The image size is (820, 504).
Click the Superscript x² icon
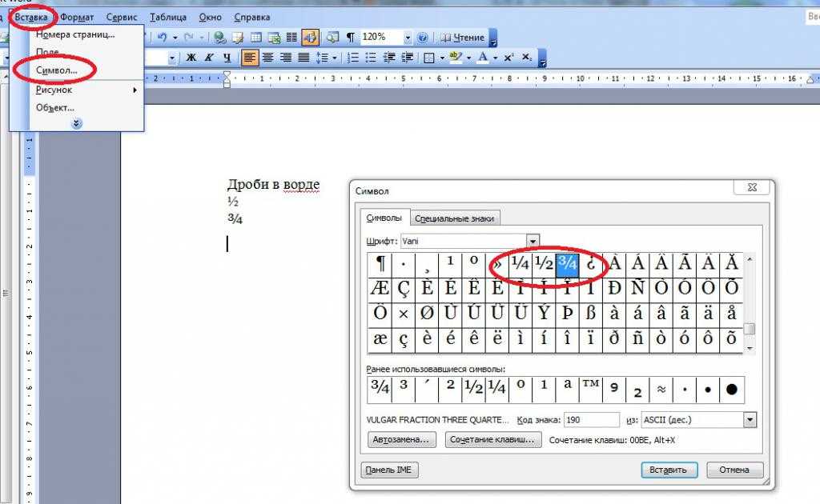508,58
